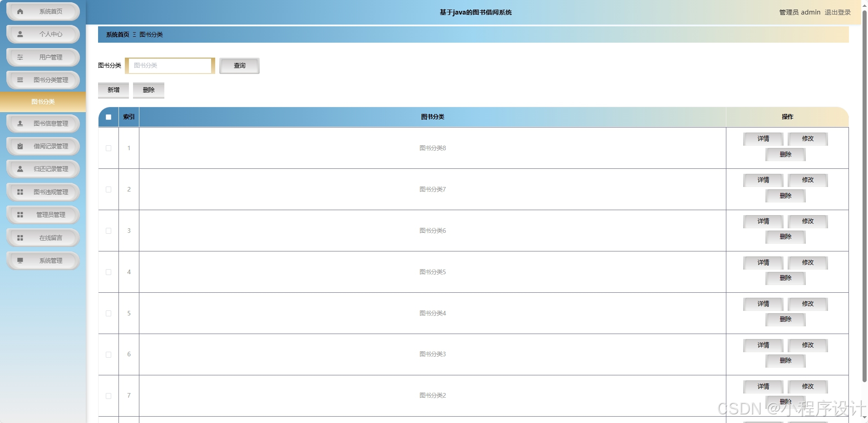Viewport: 868px width, 423px height.
Task: Open 详情 for row 图书分类7
Action: [763, 180]
